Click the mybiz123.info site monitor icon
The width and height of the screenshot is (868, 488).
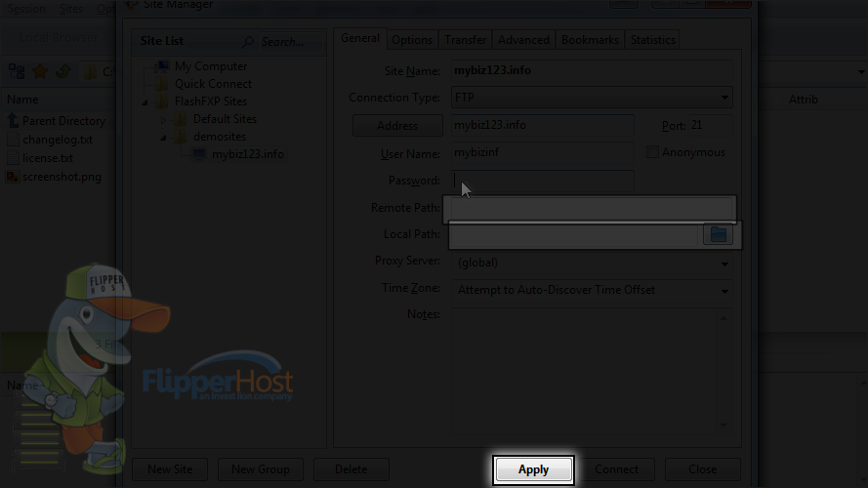(199, 154)
